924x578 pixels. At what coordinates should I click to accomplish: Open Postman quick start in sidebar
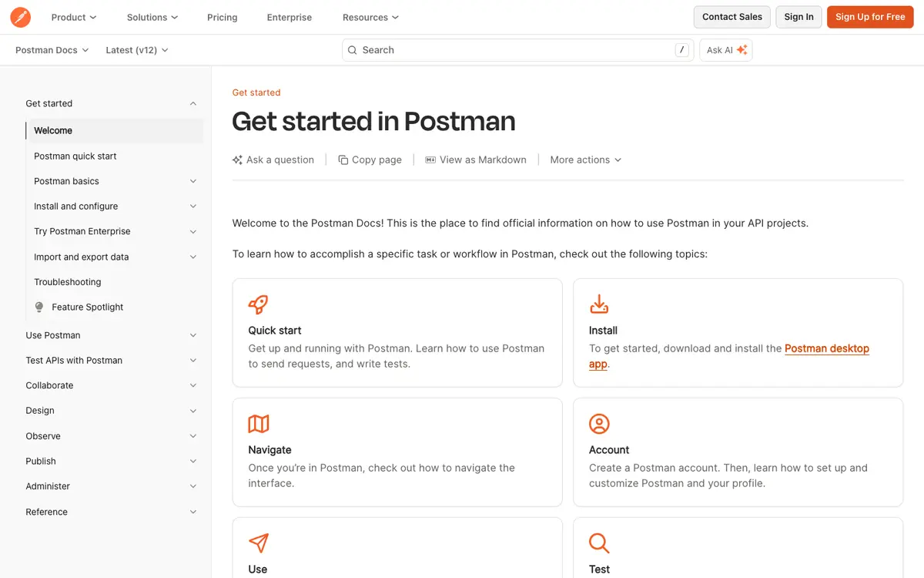[x=75, y=156]
